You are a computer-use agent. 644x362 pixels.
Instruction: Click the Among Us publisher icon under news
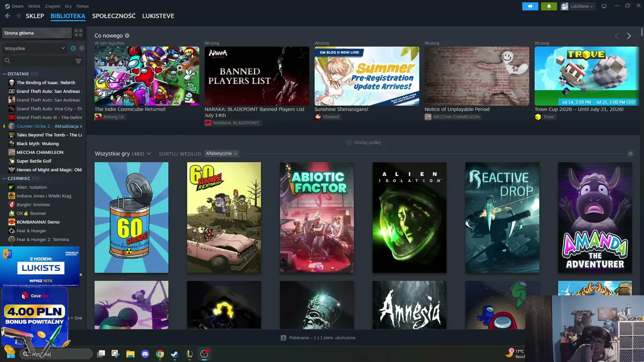click(x=98, y=117)
